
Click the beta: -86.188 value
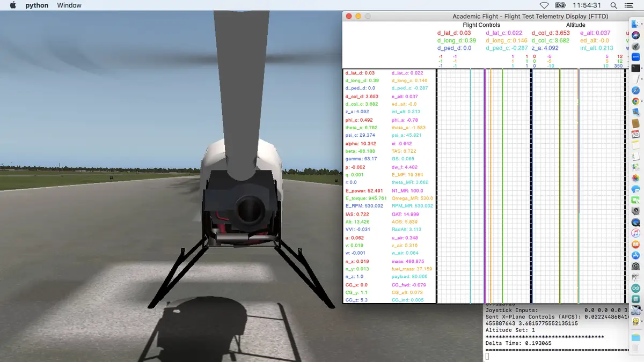pos(361,151)
